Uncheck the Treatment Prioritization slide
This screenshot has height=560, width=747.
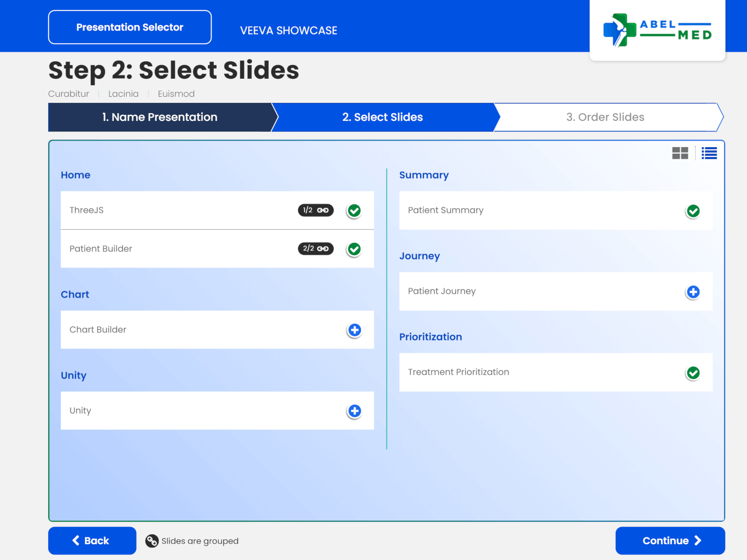tap(693, 373)
